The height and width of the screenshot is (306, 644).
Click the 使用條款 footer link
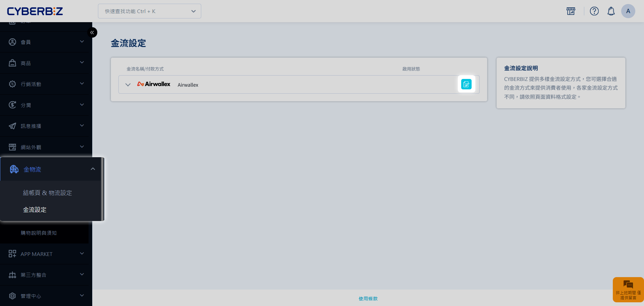[x=368, y=299]
